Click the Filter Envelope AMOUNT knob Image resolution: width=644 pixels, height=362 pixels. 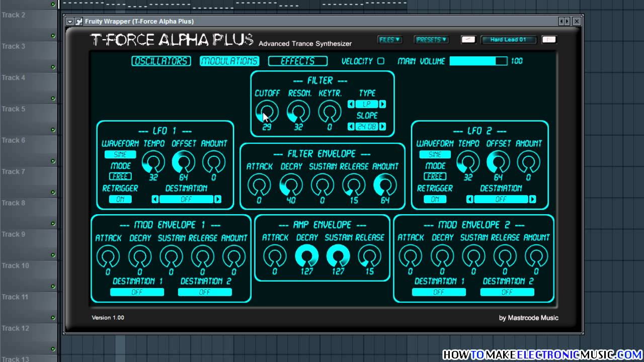click(385, 185)
